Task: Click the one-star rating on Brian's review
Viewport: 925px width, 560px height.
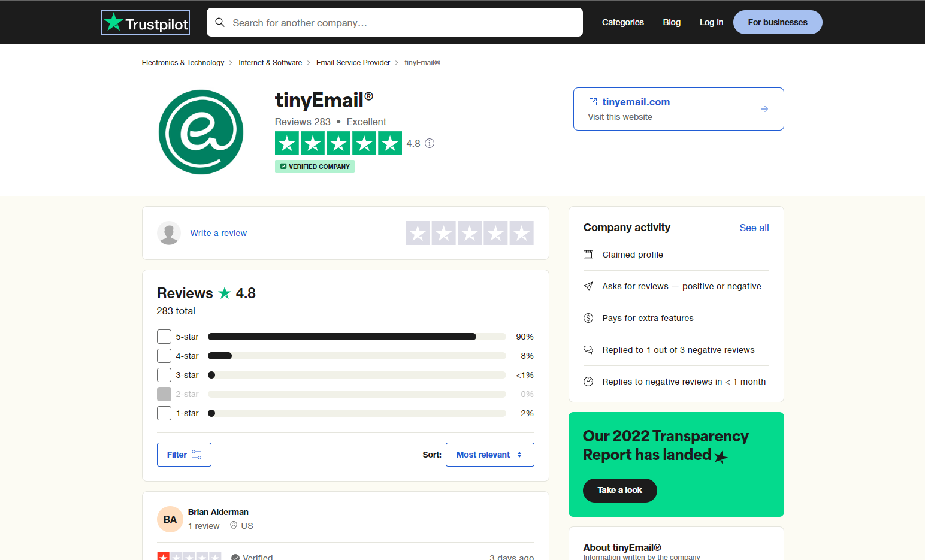Action: pyautogui.click(x=189, y=556)
